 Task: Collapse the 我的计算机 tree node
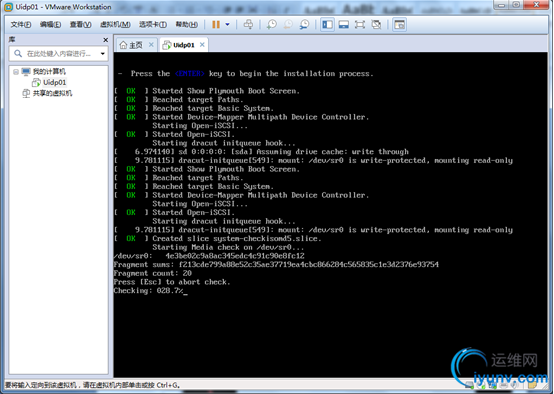16,72
